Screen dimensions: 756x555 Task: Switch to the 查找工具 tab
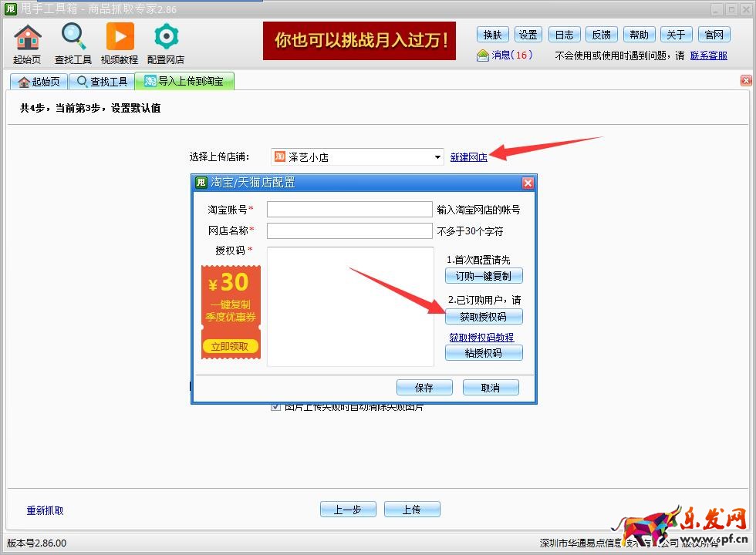101,82
